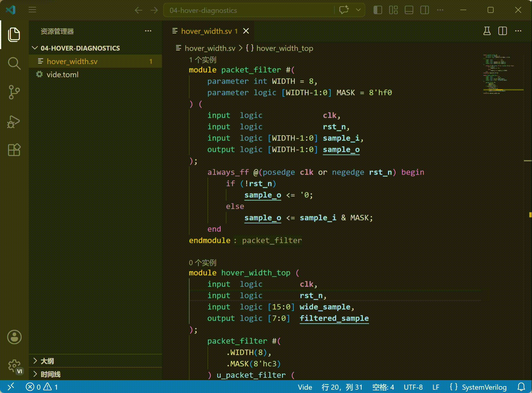Viewport: 532px width, 393px height.
Task: Open notifications bell icon
Action: (522, 387)
